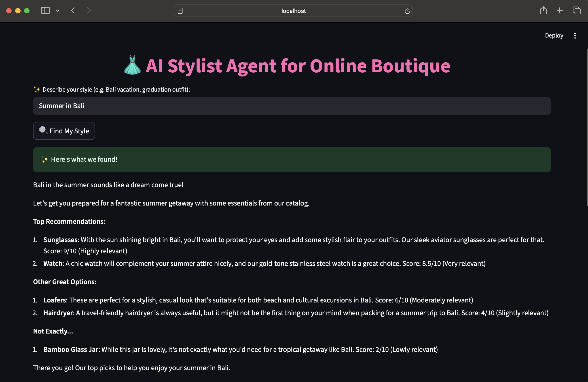
Task: Open the sidebar options dropdown chevron
Action: pyautogui.click(x=58, y=11)
